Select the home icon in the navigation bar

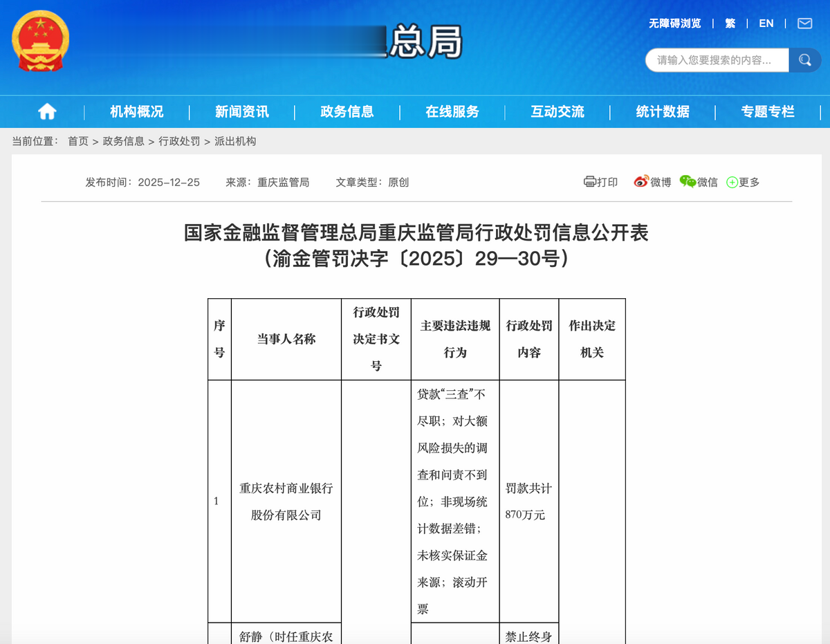pyautogui.click(x=46, y=111)
